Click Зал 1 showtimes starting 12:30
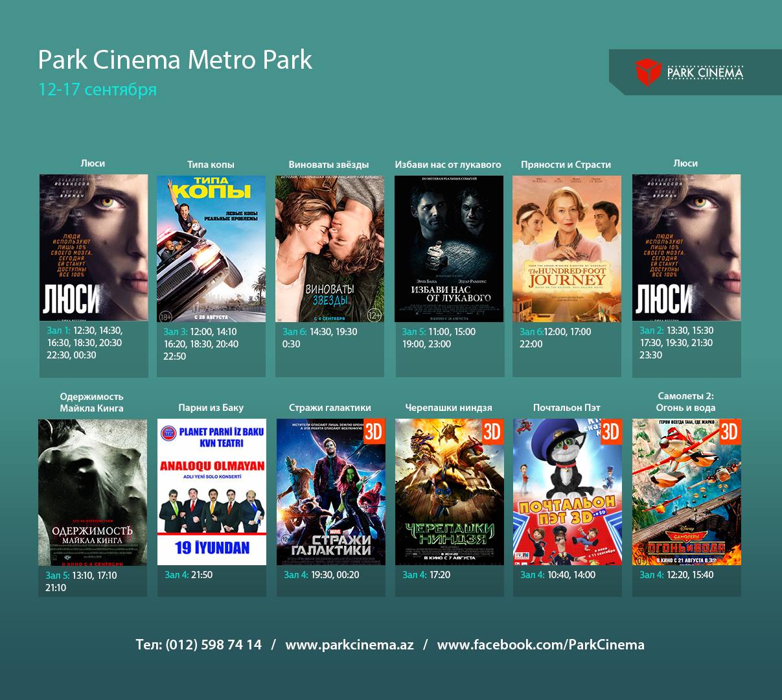Image resolution: width=782 pixels, height=700 pixels. point(85,343)
